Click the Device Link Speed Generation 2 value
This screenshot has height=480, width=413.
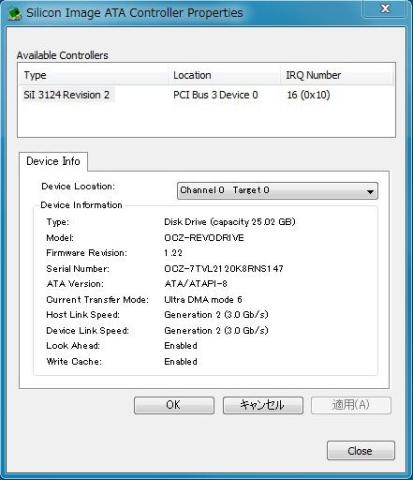[x=216, y=330]
